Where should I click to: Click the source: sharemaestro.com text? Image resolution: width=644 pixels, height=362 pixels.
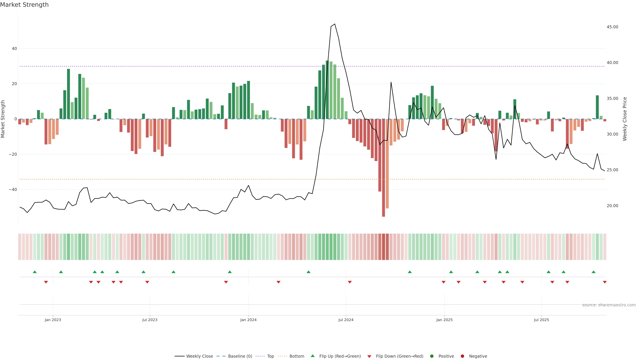tap(609, 305)
